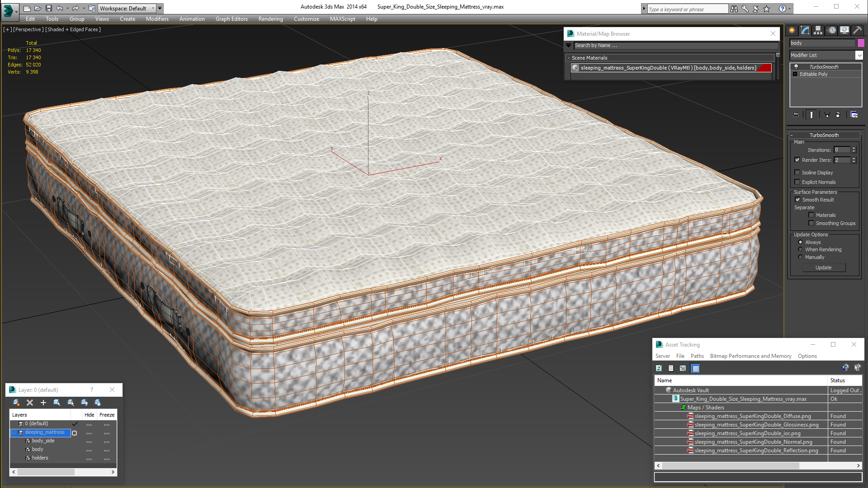This screenshot has width=868, height=488.
Task: Click Add Selected Objects to Layer plus icon
Action: click(43, 402)
